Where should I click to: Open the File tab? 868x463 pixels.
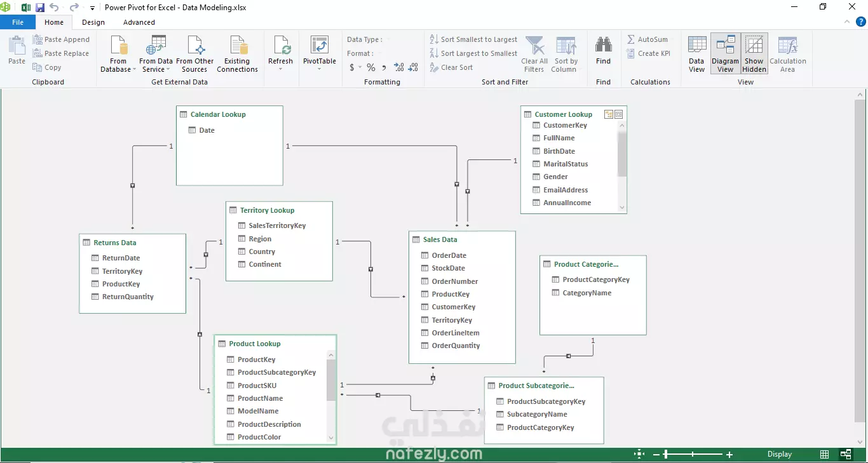coord(18,22)
